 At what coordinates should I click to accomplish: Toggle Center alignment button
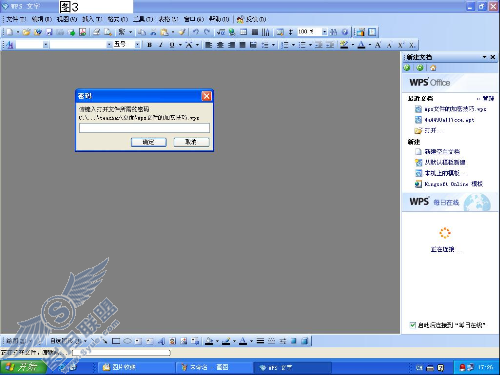pyautogui.click(x=220, y=45)
